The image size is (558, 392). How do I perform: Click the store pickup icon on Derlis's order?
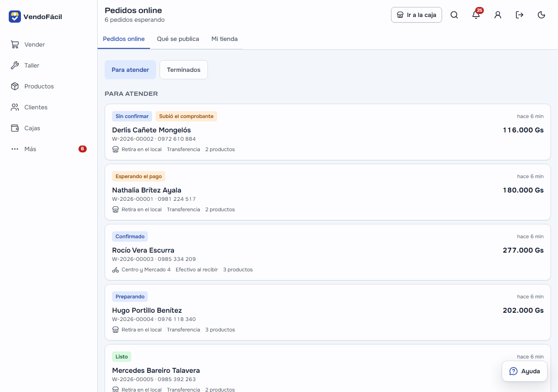pos(116,149)
